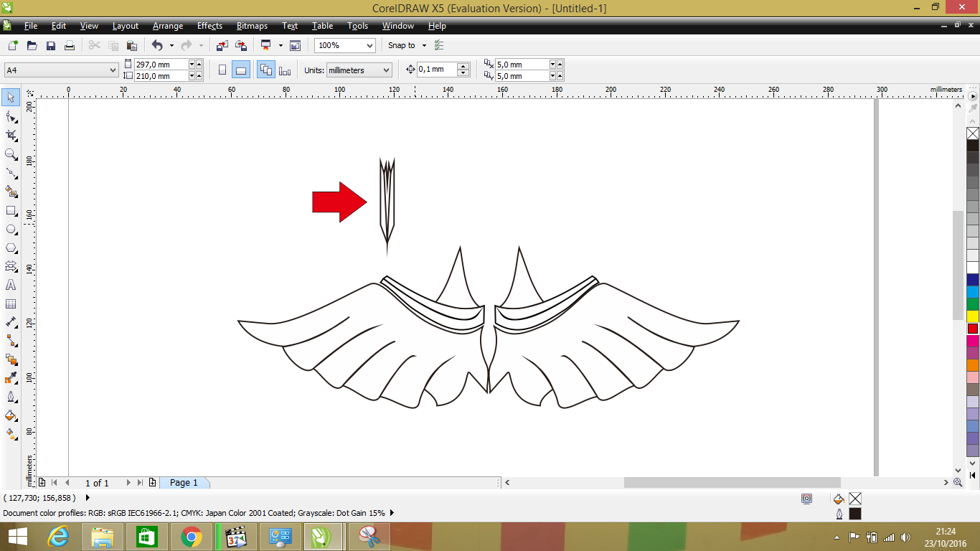Open the Edit menu

click(59, 26)
